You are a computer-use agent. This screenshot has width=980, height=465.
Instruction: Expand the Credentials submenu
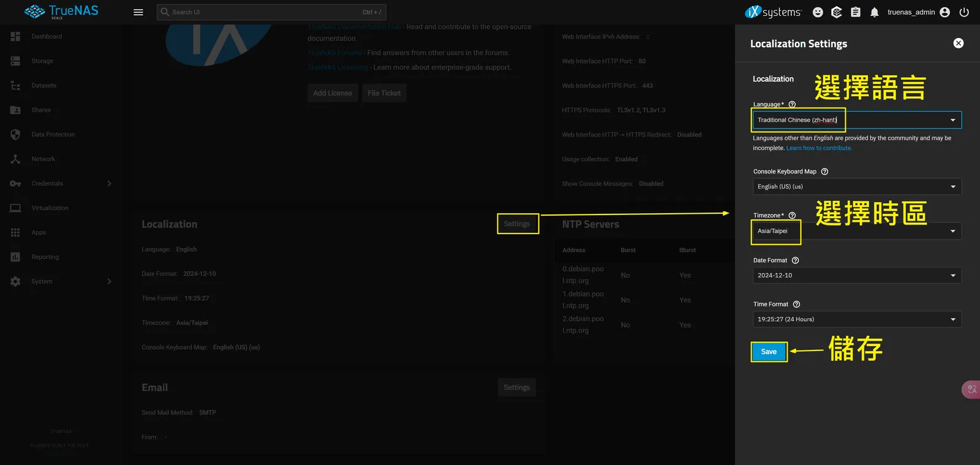point(109,184)
